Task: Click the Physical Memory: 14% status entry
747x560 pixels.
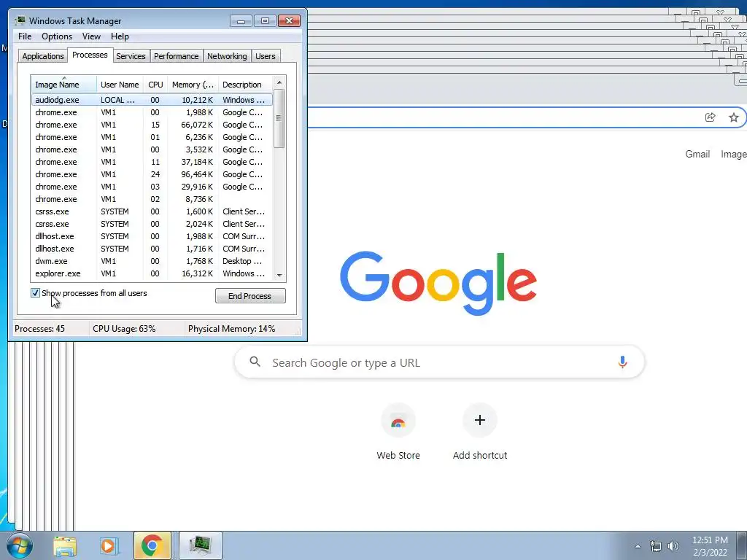Action: click(231, 329)
